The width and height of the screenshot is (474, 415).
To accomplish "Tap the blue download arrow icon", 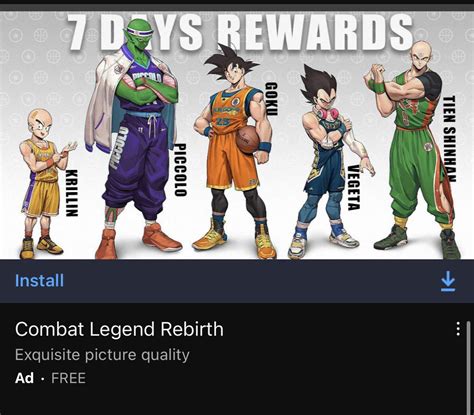I will 448,281.
